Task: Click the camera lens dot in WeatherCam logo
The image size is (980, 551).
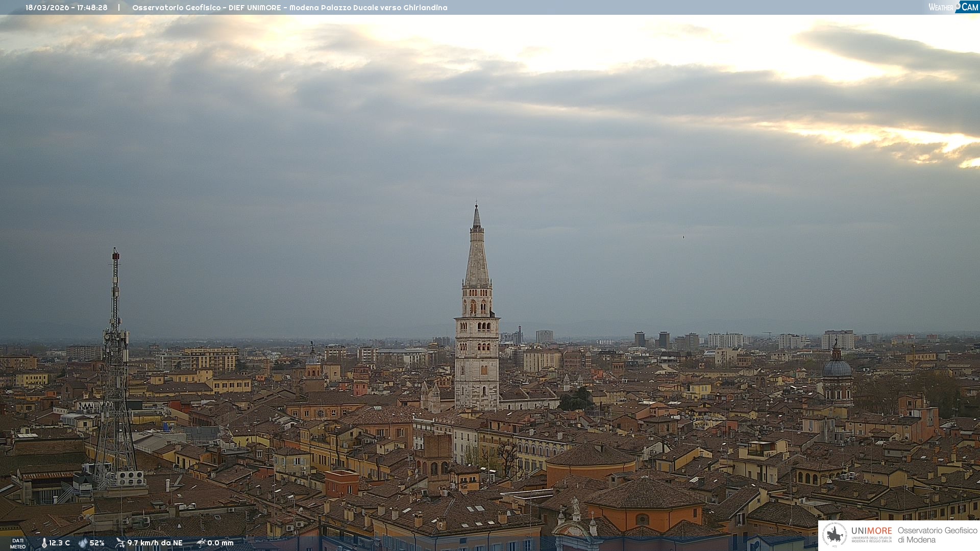Action: tap(958, 6)
